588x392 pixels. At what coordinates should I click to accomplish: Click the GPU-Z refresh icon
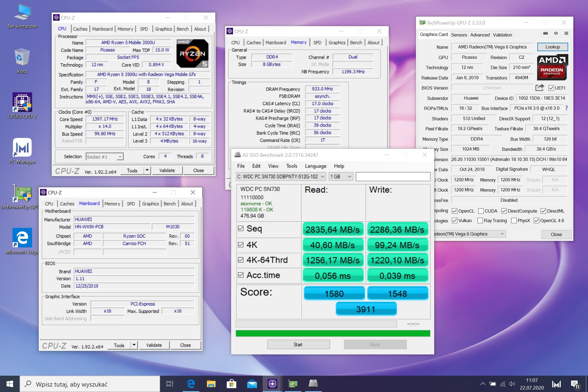coord(556,33)
